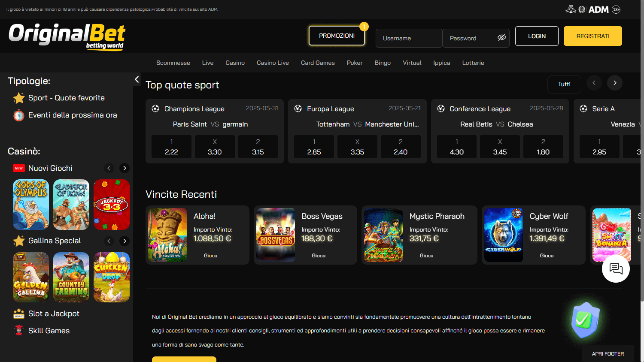This screenshot has width=644, height=362.
Task: Click soccer ball icon on Serie A card
Action: 583,109
